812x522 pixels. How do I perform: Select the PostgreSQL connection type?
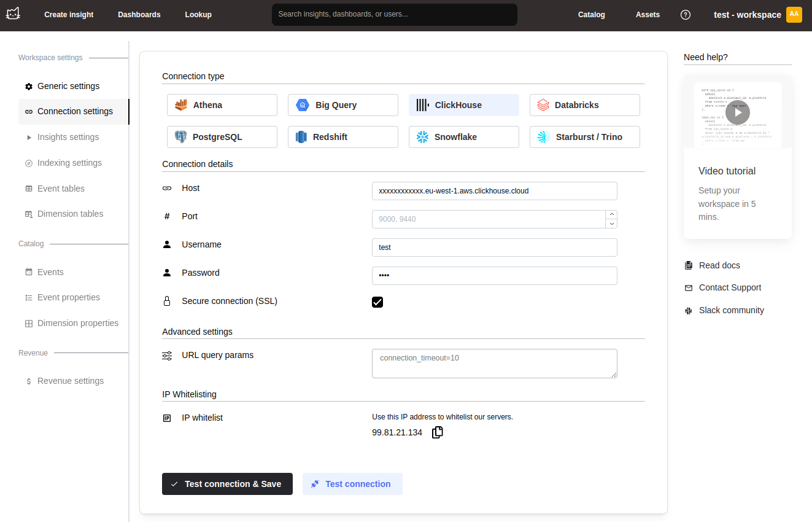pos(222,136)
